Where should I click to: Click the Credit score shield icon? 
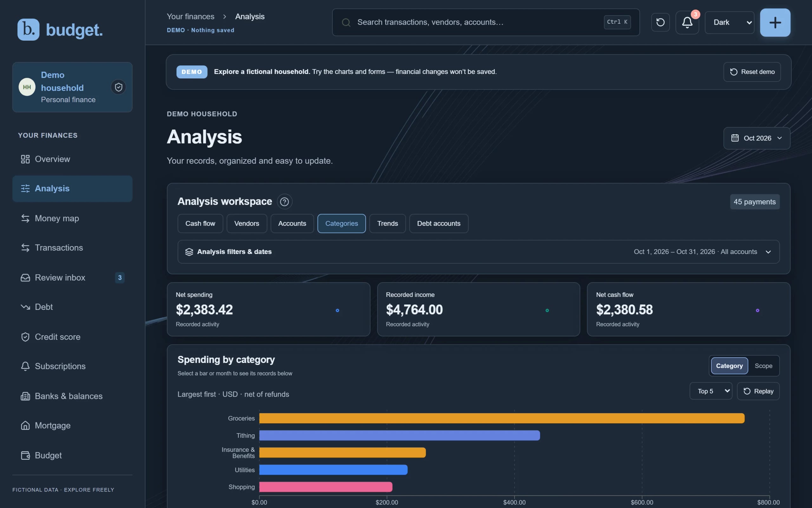25,337
